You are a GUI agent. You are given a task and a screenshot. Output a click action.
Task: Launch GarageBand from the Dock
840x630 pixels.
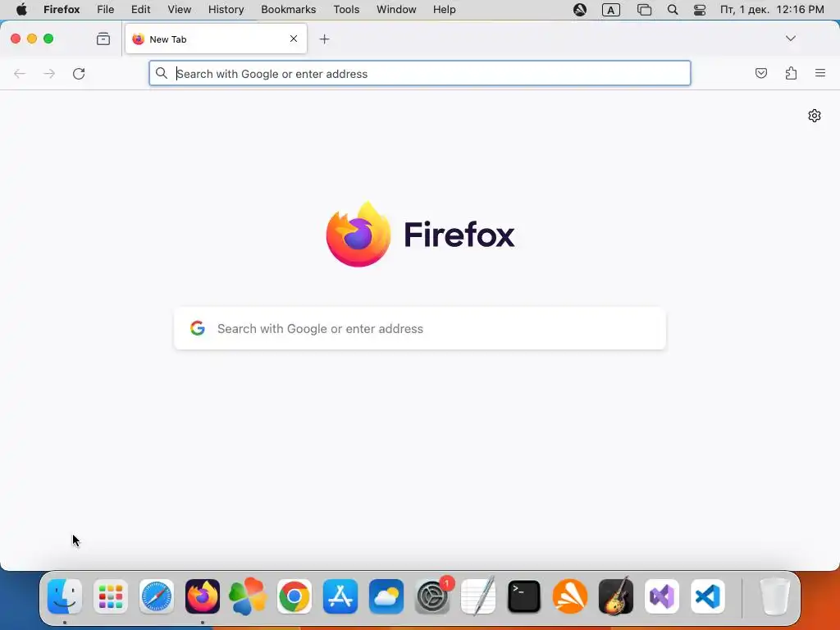[x=616, y=596]
